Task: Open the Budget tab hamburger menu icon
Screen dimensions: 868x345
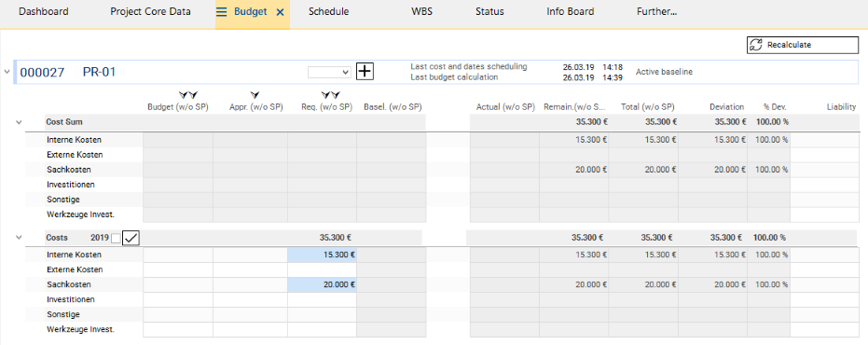Action: point(222,11)
